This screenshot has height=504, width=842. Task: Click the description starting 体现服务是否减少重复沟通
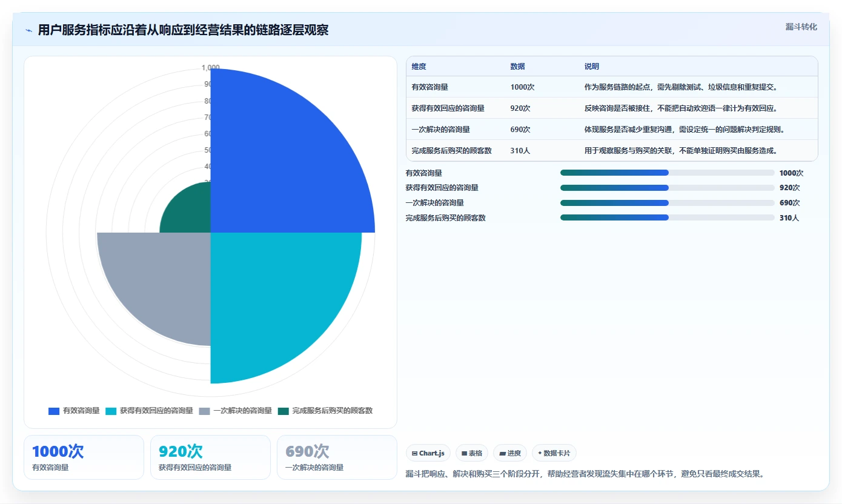[685, 130]
